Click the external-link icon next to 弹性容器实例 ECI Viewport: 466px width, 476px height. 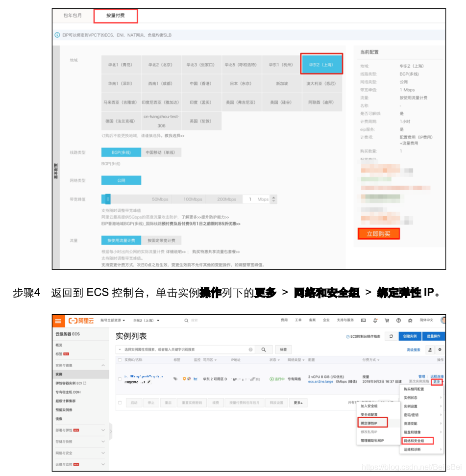pyautogui.click(x=85, y=383)
